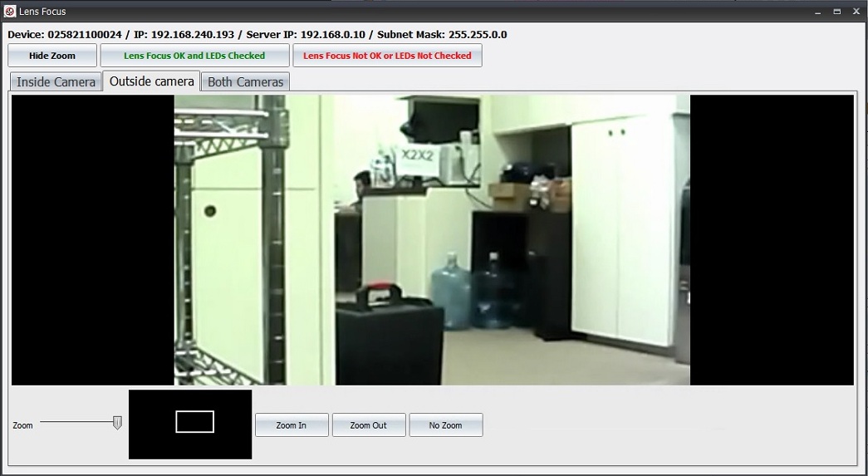Image resolution: width=868 pixels, height=476 pixels.
Task: Mark Lens Focus Not OK or LEDs Not Checked
Action: (x=387, y=56)
